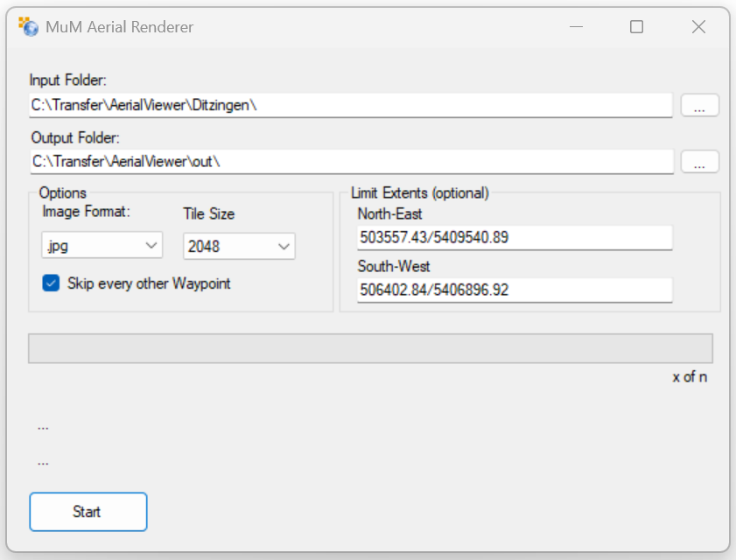Expand the Tile Size dropdown
This screenshot has height=560, width=736.
(239, 247)
